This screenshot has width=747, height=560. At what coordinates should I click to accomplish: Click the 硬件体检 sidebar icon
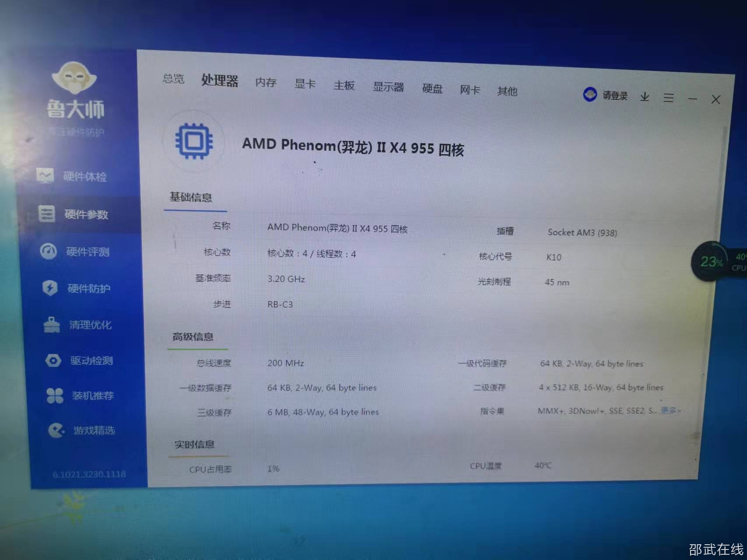coord(45,176)
